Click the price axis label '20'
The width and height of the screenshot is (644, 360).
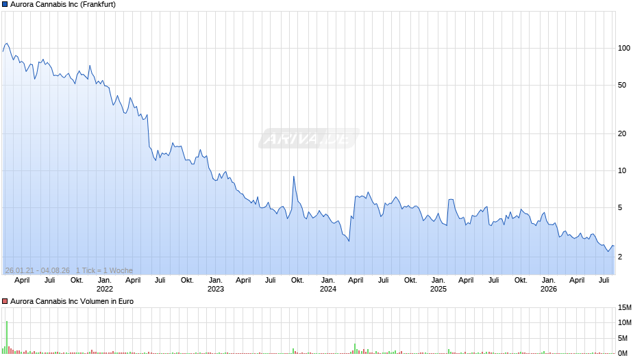(622, 133)
